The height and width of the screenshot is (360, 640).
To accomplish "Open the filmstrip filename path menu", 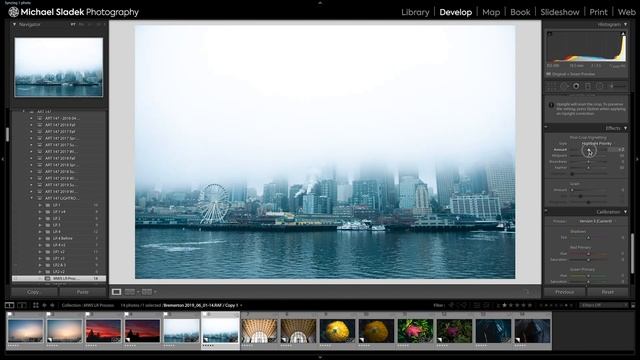I will click(x=202, y=305).
